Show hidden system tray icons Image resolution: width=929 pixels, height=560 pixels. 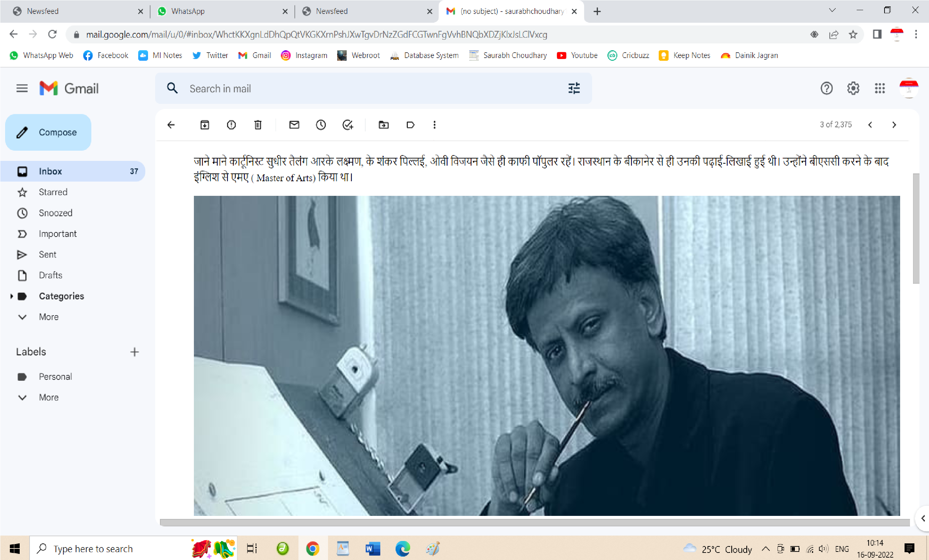point(765,549)
